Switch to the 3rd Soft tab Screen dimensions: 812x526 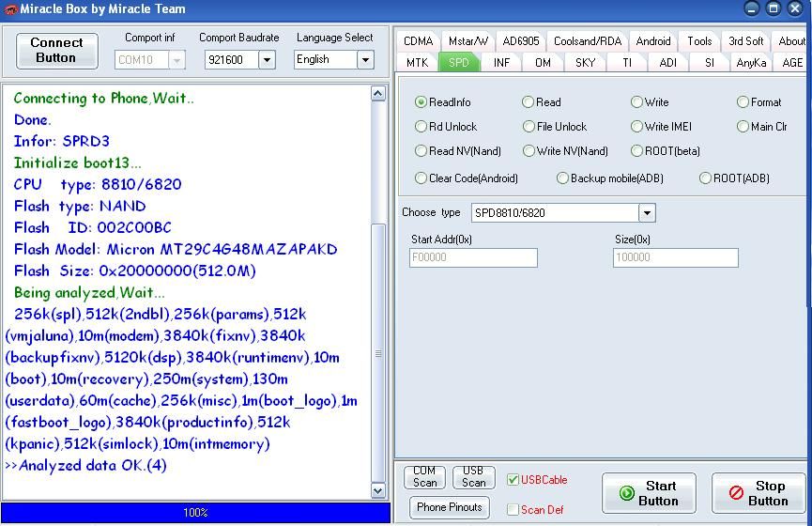click(x=745, y=41)
